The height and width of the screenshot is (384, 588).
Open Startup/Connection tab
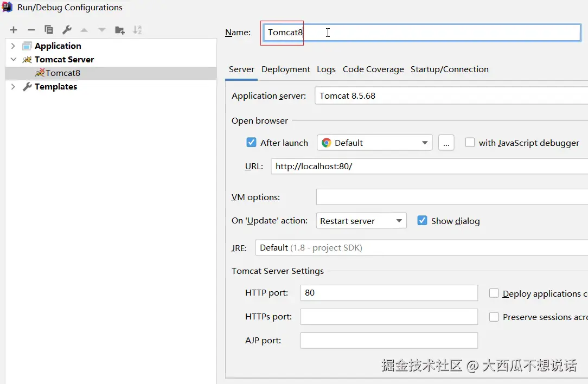449,69
